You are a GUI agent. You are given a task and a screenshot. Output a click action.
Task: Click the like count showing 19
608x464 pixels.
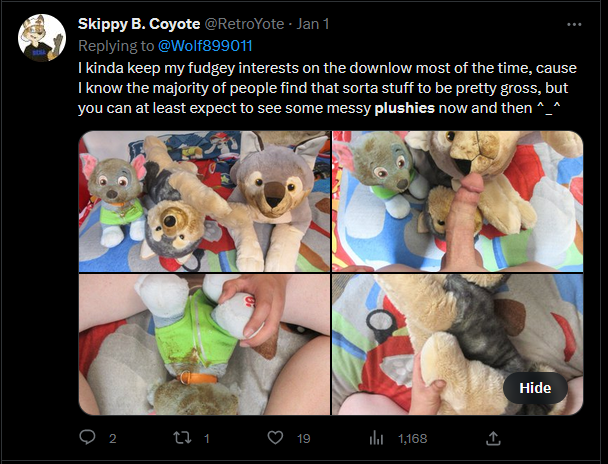(304, 438)
